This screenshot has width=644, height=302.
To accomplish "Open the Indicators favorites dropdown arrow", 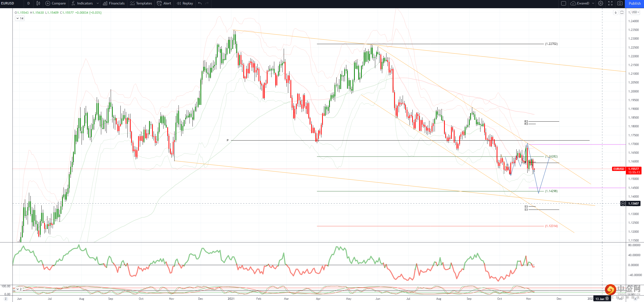I will pyautogui.click(x=97, y=3).
